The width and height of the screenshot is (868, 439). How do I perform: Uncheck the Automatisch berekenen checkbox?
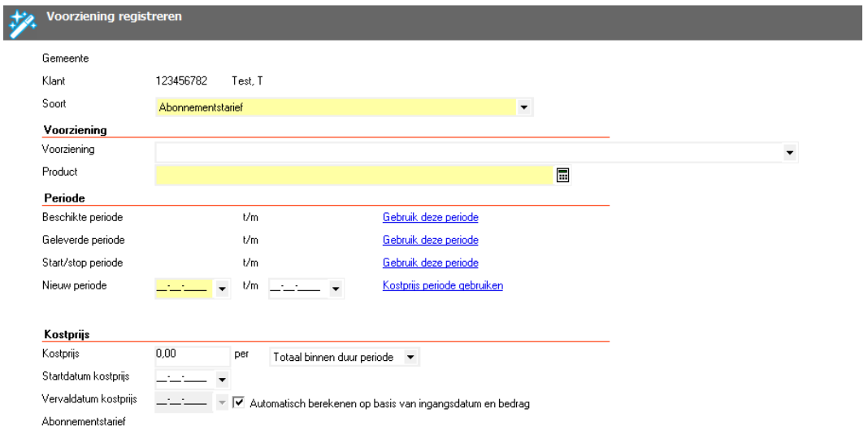pyautogui.click(x=239, y=402)
